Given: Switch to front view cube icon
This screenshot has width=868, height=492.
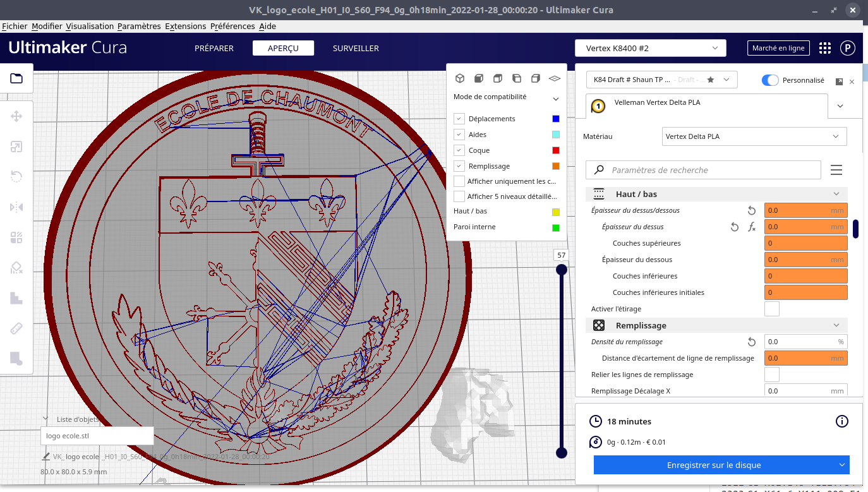Looking at the screenshot, I should [x=479, y=78].
